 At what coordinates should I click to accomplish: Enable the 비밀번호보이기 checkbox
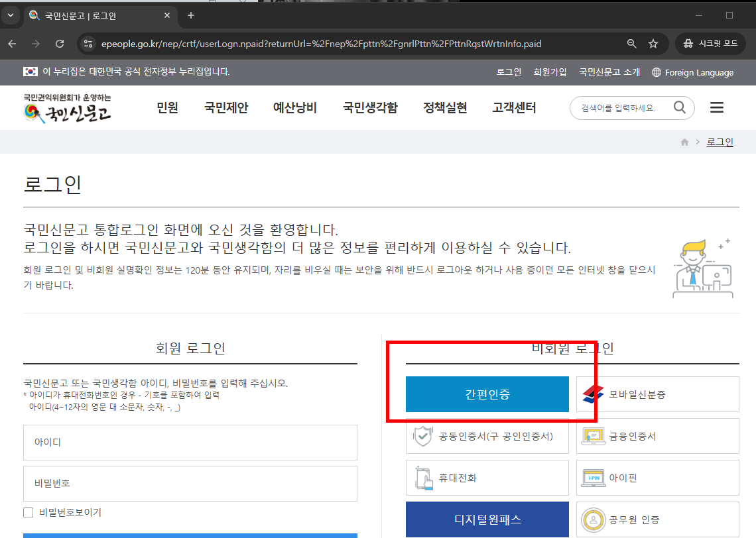pos(27,513)
